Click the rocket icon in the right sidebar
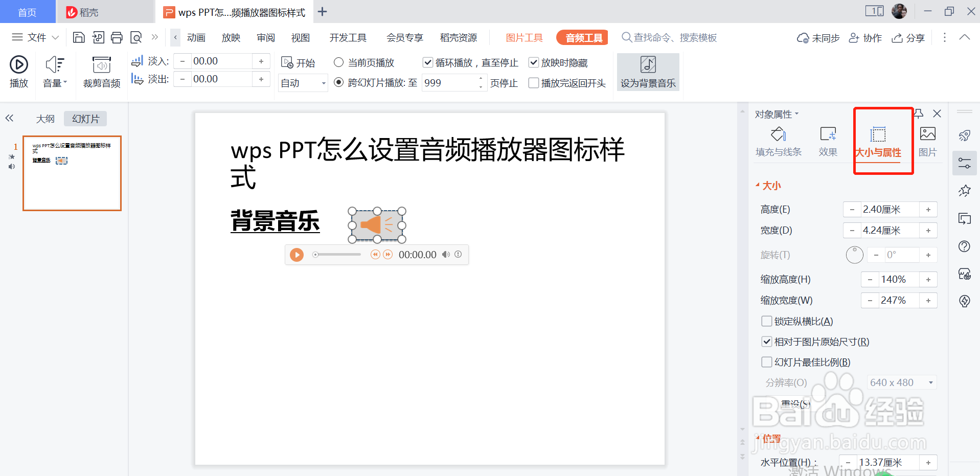The image size is (980, 476). [x=965, y=135]
